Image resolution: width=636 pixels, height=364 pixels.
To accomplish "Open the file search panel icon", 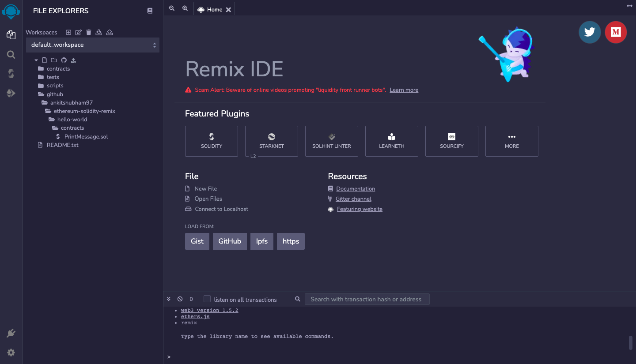I will [x=11, y=55].
